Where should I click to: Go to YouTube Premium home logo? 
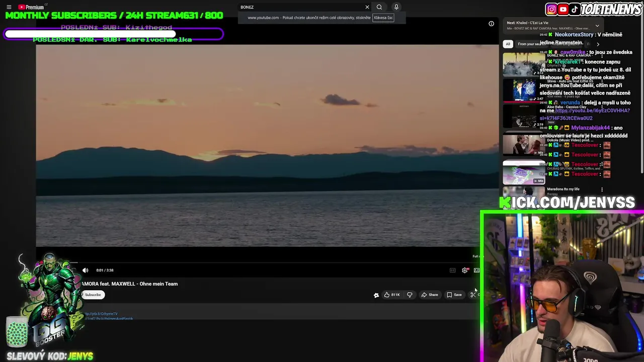[31, 7]
